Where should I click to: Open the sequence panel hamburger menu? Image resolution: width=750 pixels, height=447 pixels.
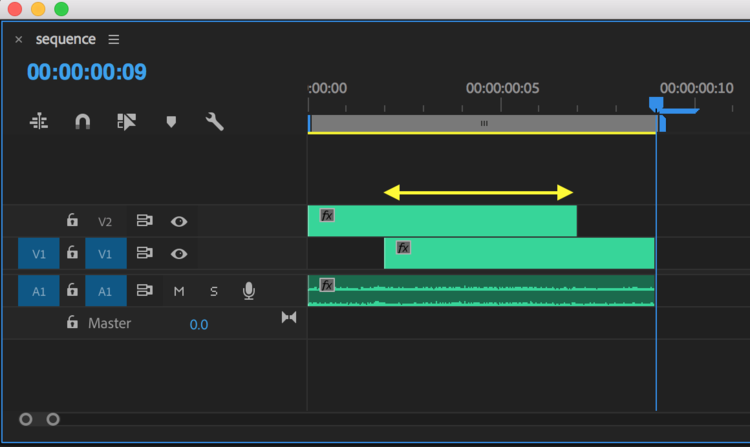point(114,40)
